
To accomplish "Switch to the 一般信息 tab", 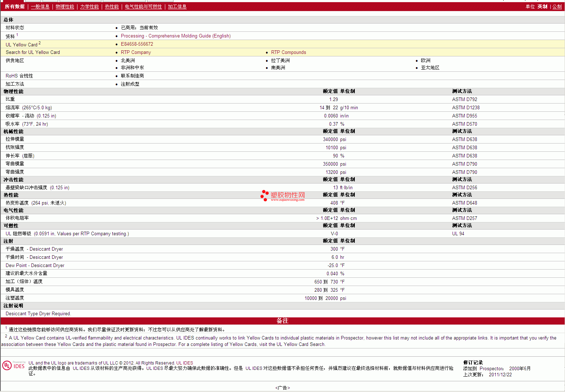I will click(40, 6).
